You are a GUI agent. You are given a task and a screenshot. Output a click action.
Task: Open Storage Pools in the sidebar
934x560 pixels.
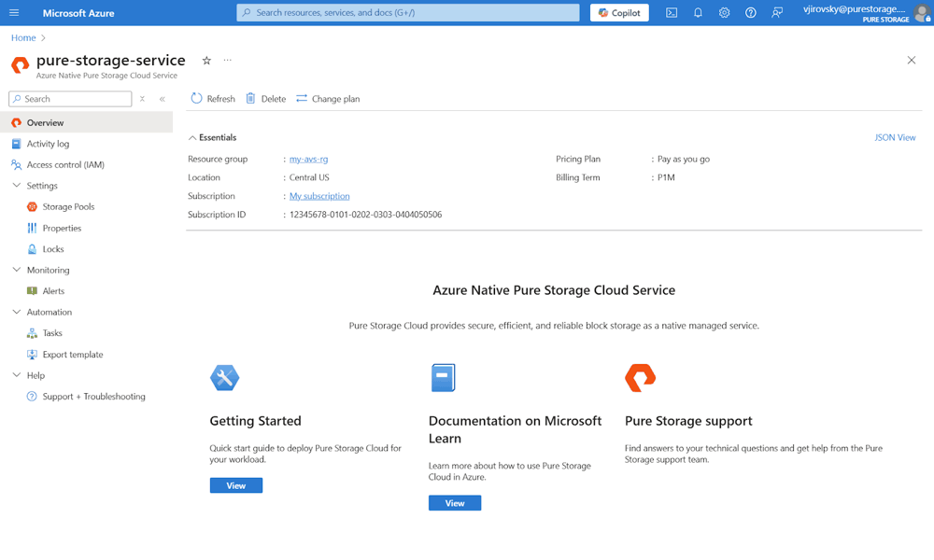[x=68, y=206]
